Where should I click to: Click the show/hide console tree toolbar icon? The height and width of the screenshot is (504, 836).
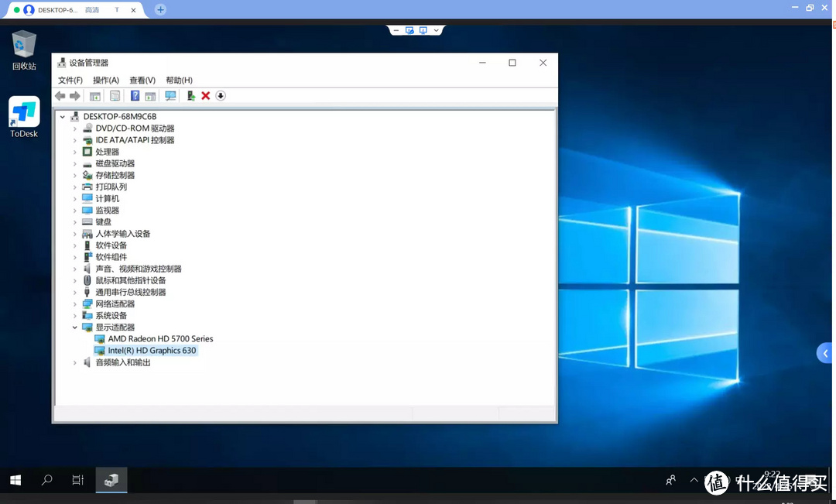(95, 96)
